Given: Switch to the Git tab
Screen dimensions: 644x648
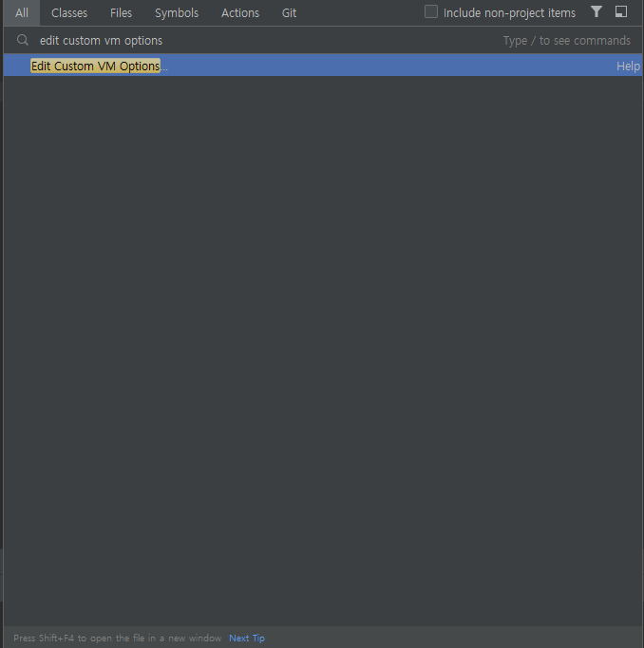Looking at the screenshot, I should pos(289,12).
